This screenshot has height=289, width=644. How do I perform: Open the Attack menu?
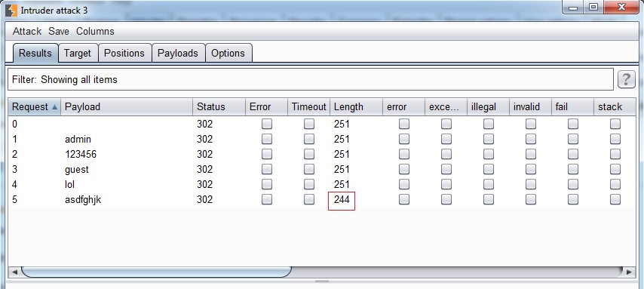pos(27,31)
